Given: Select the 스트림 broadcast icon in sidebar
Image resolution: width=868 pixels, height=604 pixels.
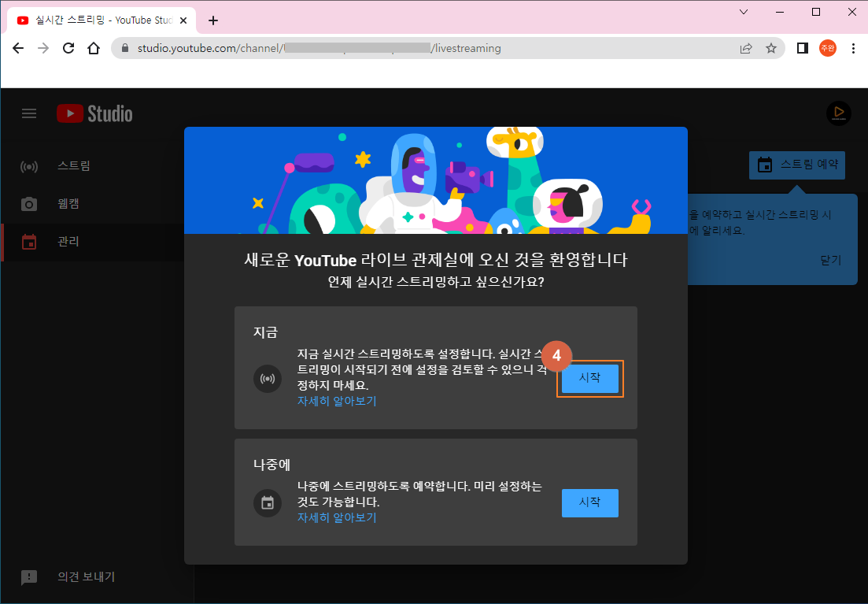Looking at the screenshot, I should (29, 166).
